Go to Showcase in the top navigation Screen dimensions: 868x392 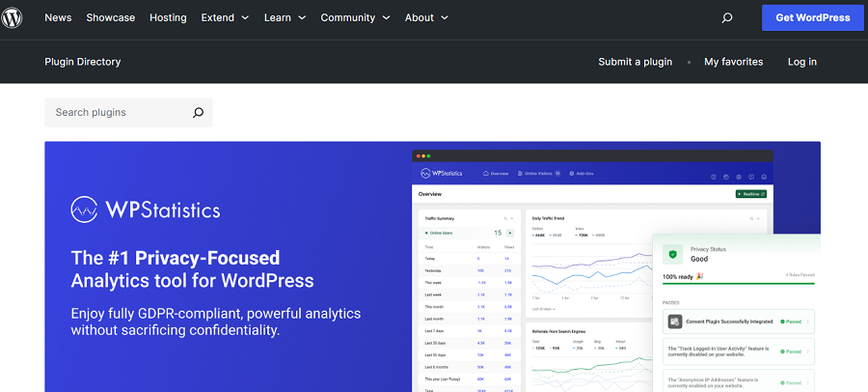[111, 17]
